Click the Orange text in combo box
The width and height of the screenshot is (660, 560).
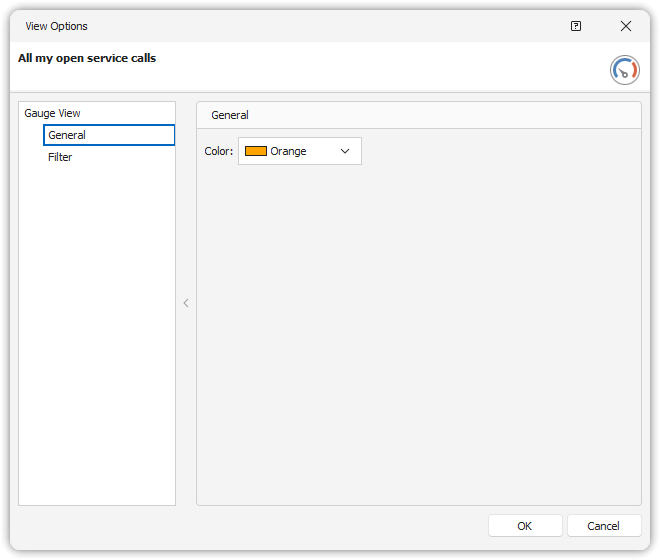[x=288, y=151]
